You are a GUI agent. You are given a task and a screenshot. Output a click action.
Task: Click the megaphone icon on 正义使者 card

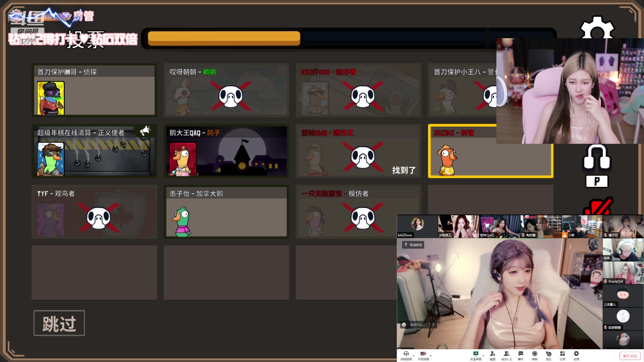145,131
